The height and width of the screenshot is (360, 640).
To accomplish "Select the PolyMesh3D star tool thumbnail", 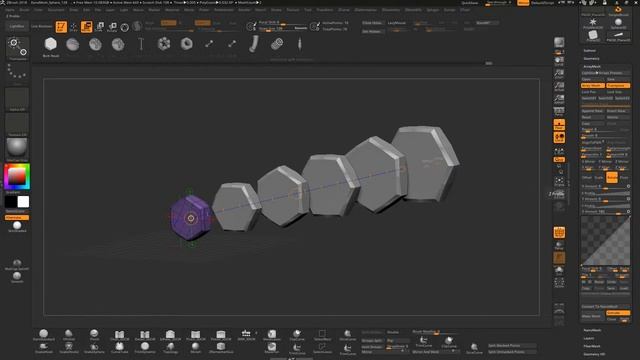I will (x=593, y=23).
